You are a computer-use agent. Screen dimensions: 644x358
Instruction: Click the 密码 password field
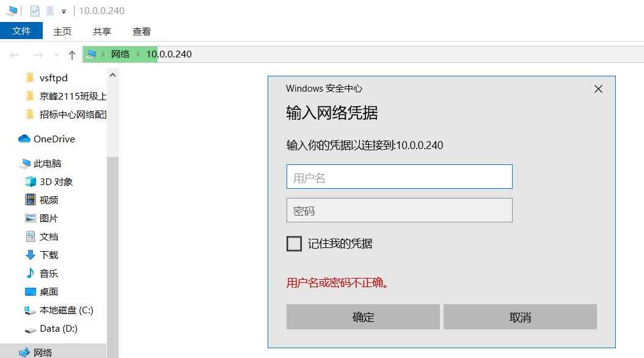tap(399, 210)
